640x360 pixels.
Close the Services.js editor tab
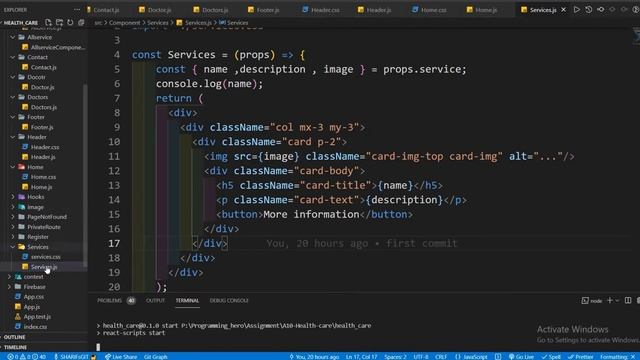[x=564, y=9]
